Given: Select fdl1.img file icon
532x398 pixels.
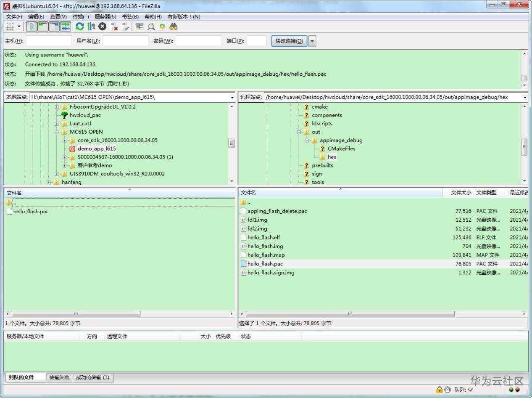Looking at the screenshot, I should coord(244,220).
